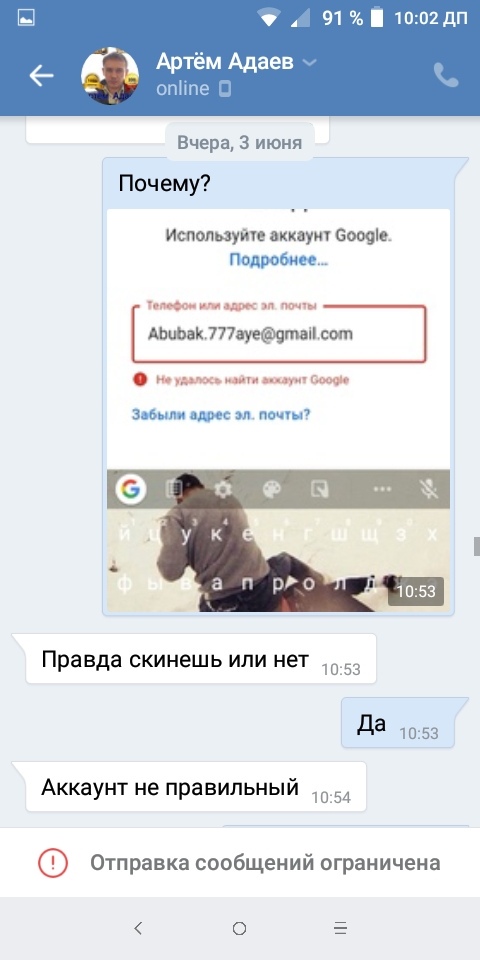Tap the Артём Адаев contact name
The image size is (480, 960).
pyautogui.click(x=225, y=62)
